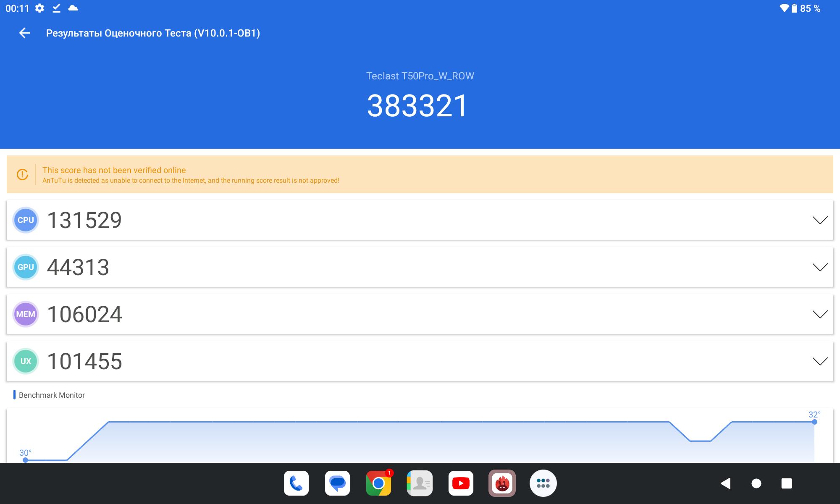Click the total score 383321
The height and width of the screenshot is (504, 840).
(417, 106)
